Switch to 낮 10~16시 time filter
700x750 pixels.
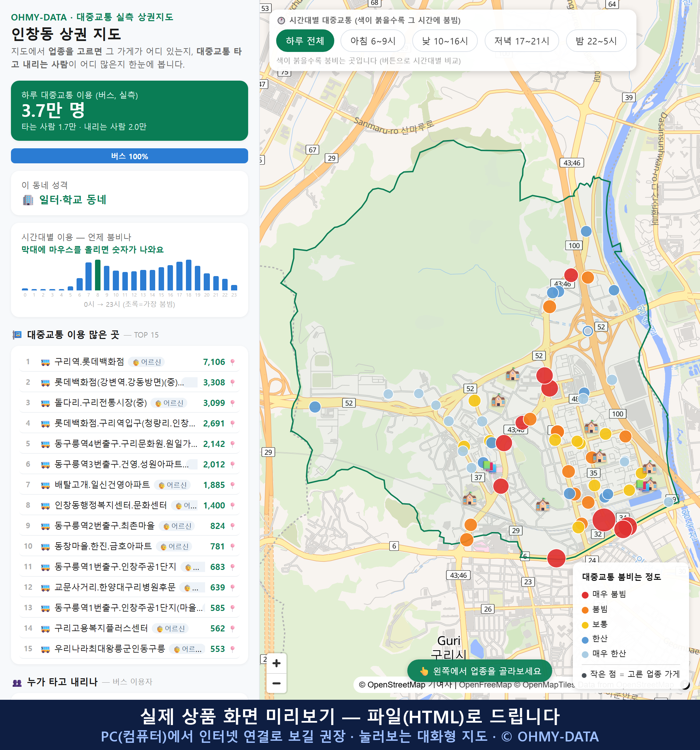coord(445,41)
